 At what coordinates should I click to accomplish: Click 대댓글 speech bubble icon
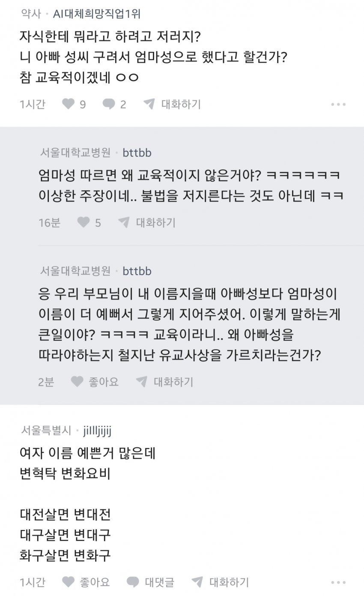133,582
